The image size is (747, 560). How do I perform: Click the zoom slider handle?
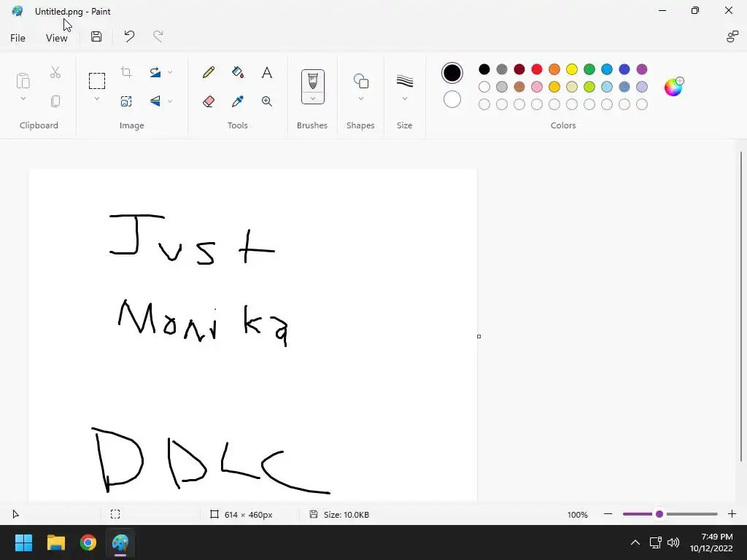[659, 514]
